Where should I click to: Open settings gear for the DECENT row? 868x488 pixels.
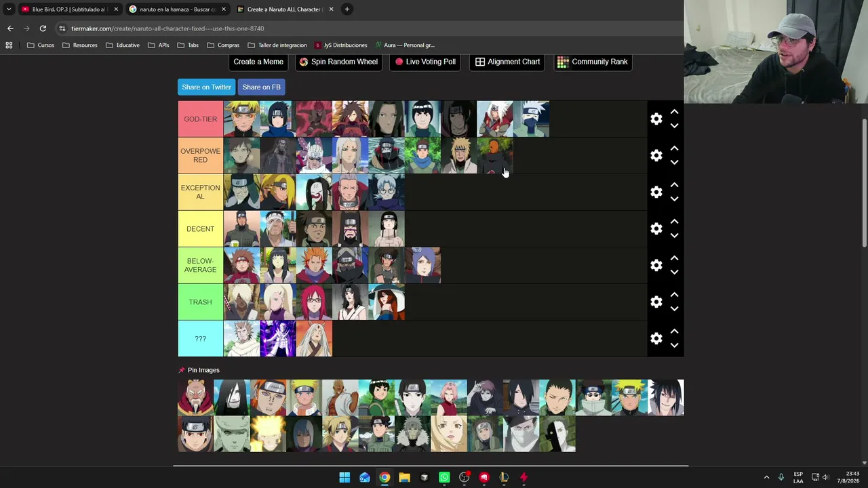coord(656,229)
